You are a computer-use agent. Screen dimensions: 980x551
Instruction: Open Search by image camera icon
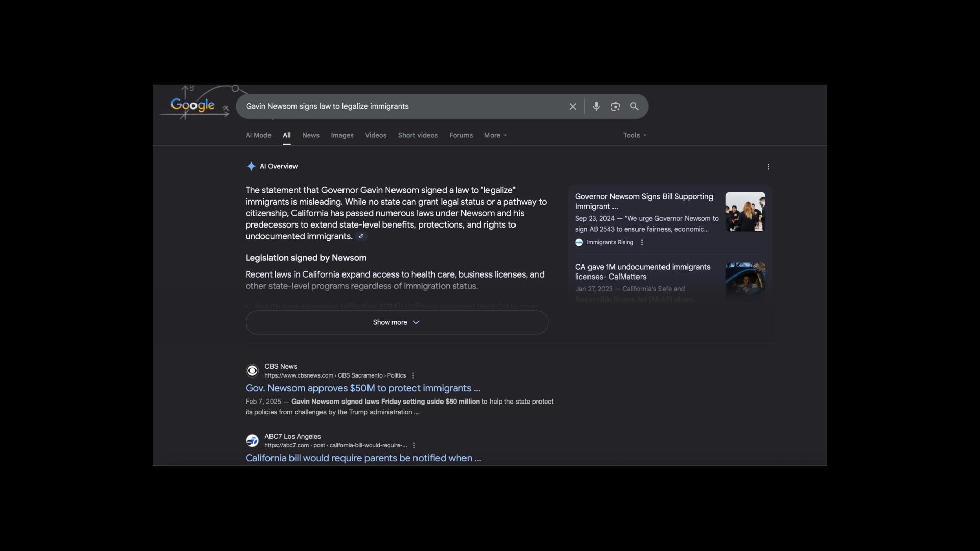tap(616, 106)
